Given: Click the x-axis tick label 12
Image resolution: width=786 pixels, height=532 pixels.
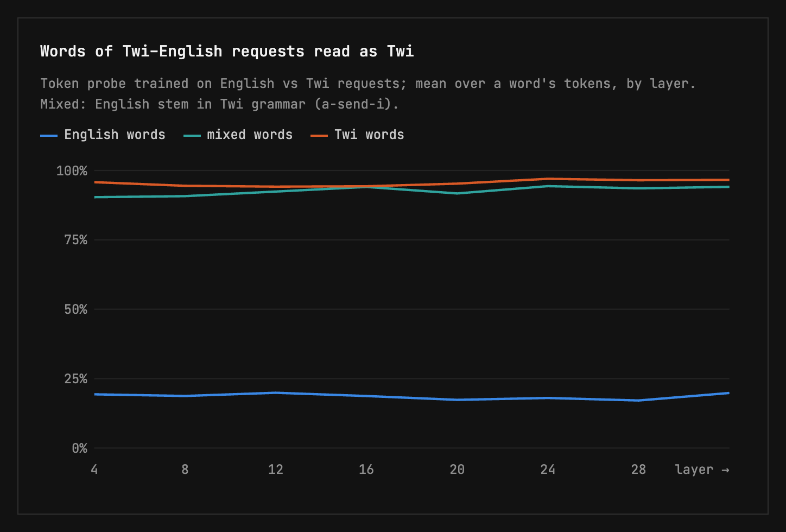Looking at the screenshot, I should [276, 470].
